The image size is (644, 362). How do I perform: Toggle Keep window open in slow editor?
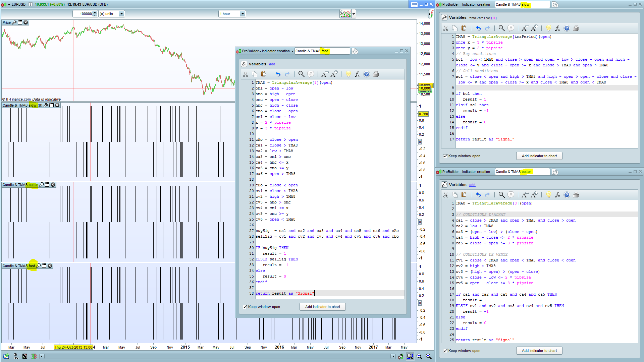pyautogui.click(x=445, y=156)
